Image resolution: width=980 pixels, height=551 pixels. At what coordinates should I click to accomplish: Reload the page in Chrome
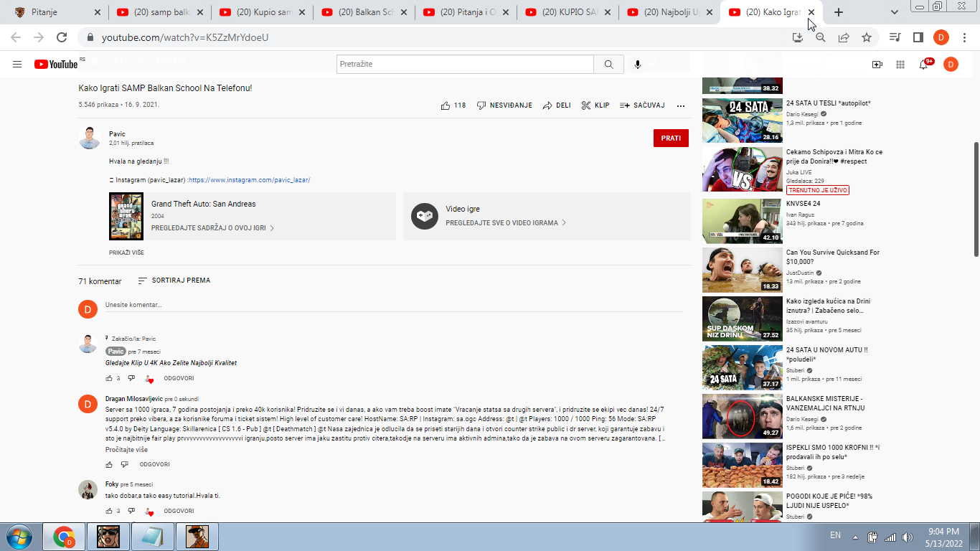click(x=62, y=37)
